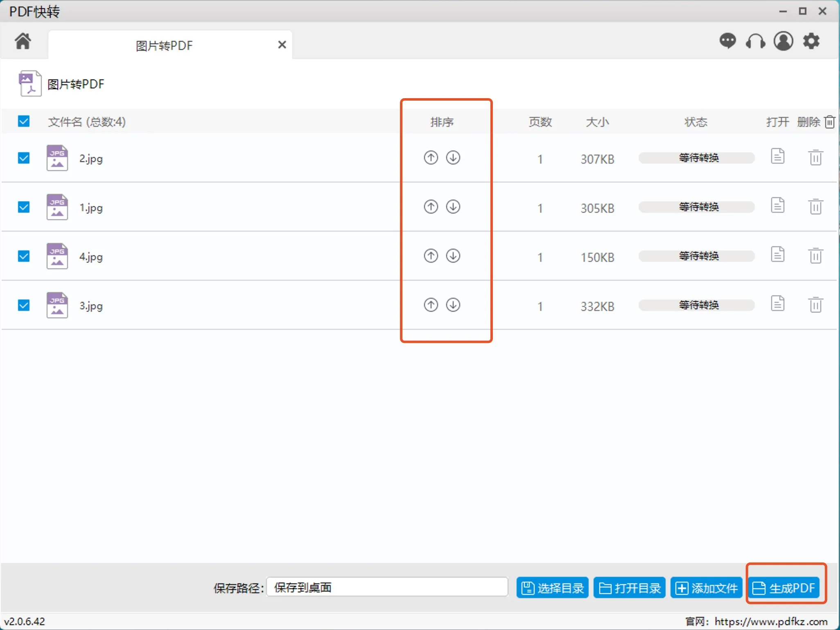
Task: Click the 页数 column header
Action: 540,122
